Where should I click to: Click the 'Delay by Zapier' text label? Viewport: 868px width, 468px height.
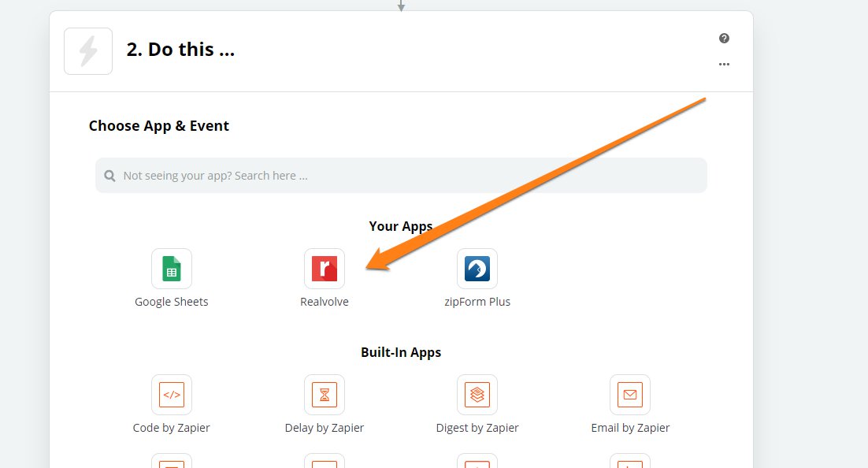pyautogui.click(x=325, y=428)
